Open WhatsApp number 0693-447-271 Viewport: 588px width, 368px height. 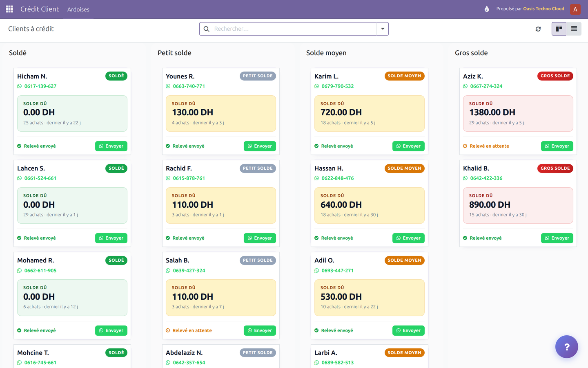click(x=334, y=271)
